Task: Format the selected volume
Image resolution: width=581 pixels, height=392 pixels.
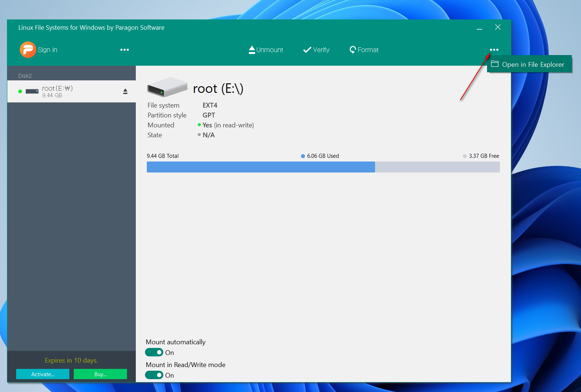Action: coord(364,50)
